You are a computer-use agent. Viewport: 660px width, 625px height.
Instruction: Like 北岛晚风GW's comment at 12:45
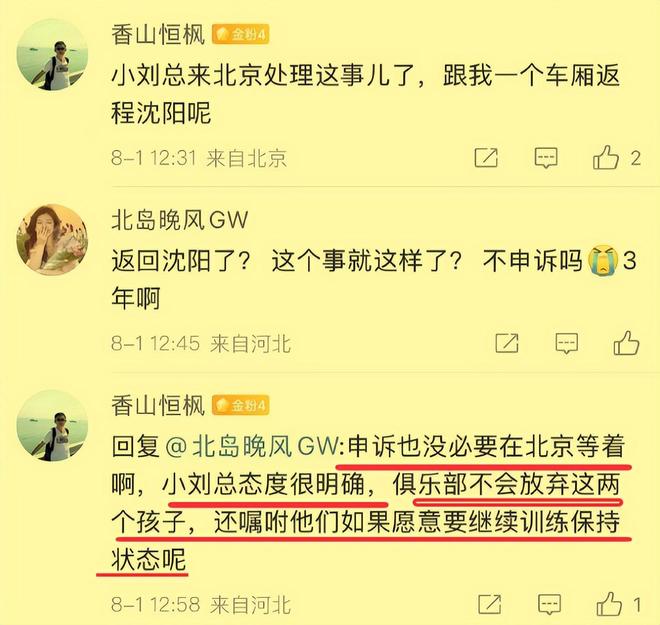tap(626, 343)
